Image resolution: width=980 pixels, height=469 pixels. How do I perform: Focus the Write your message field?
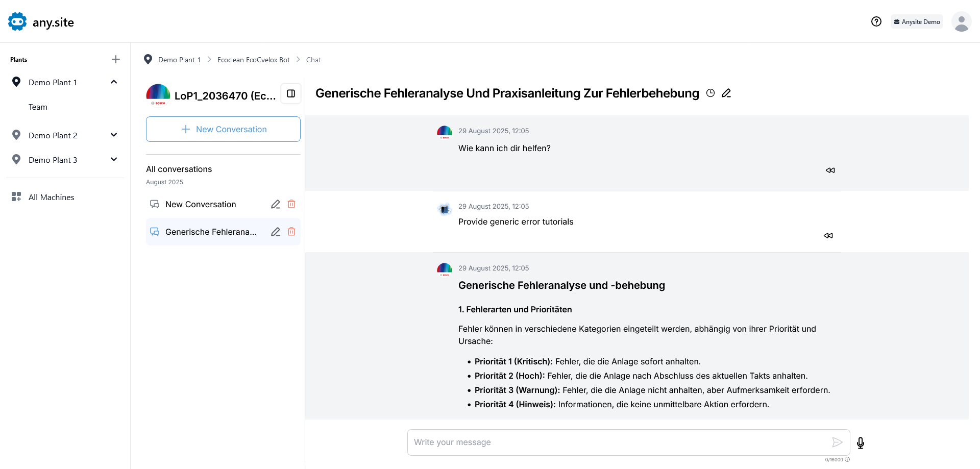(618, 442)
